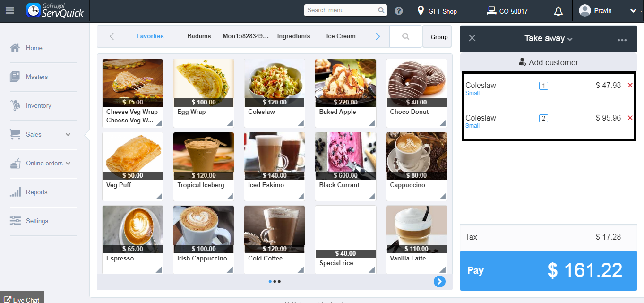Click the help question mark icon
Viewport: 644px width, 303px height.
[x=399, y=11]
